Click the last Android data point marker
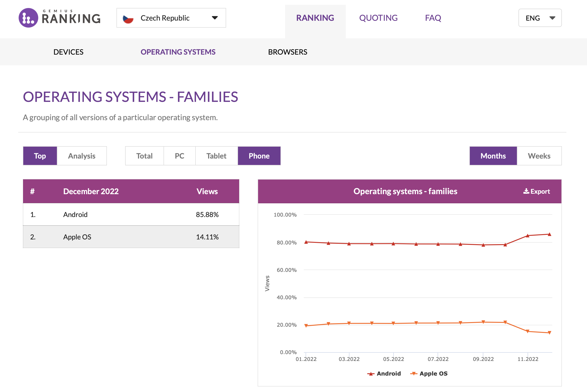This screenshot has height=392, width=587. tap(549, 234)
